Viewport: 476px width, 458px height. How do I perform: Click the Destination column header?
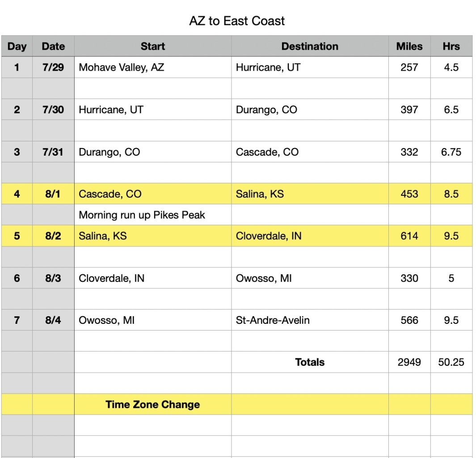click(309, 47)
